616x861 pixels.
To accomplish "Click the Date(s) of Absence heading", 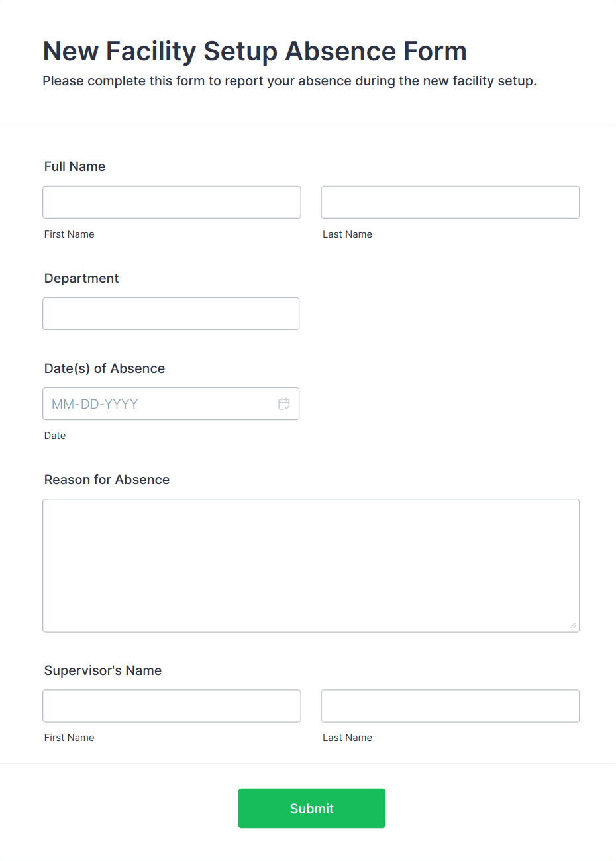I will coord(104,368).
